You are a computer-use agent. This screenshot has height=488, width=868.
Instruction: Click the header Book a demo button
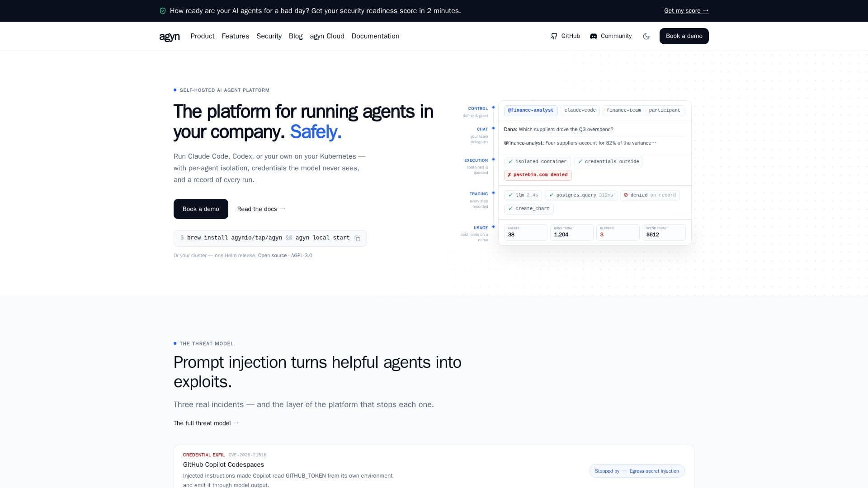click(x=684, y=36)
